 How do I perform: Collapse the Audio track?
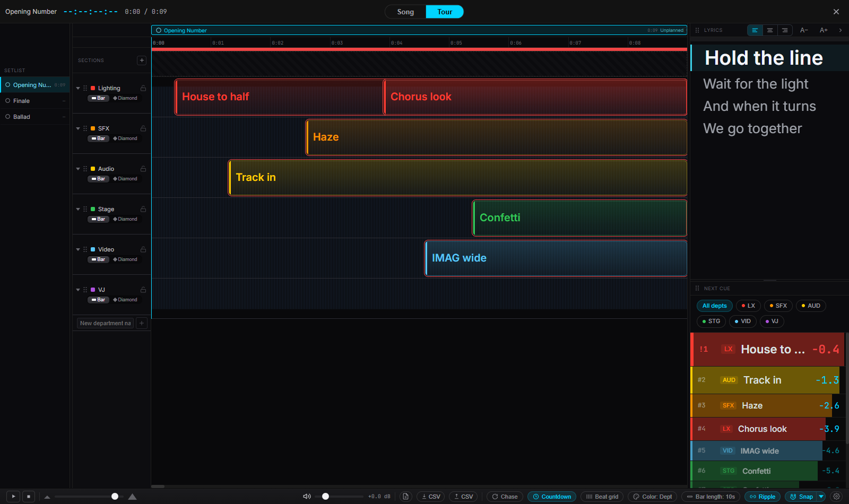pos(78,169)
